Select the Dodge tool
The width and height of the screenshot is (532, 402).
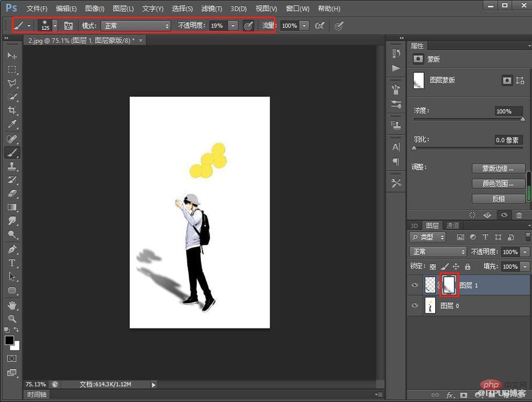[x=12, y=234]
